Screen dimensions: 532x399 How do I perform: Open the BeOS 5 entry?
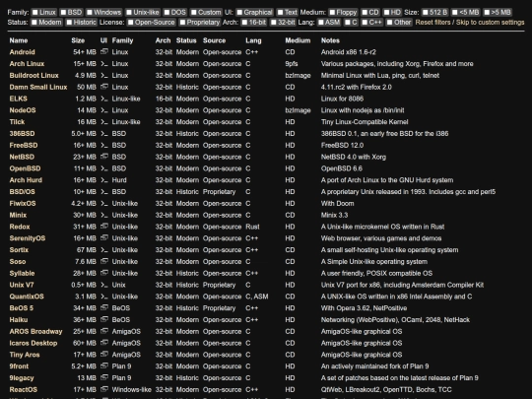(x=22, y=308)
